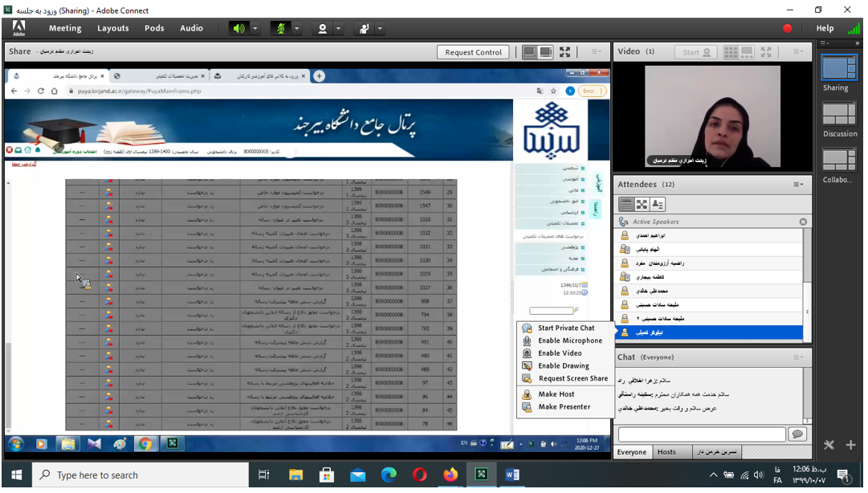Click the Start video button
Viewport: 868px width, 493px height.
point(696,52)
